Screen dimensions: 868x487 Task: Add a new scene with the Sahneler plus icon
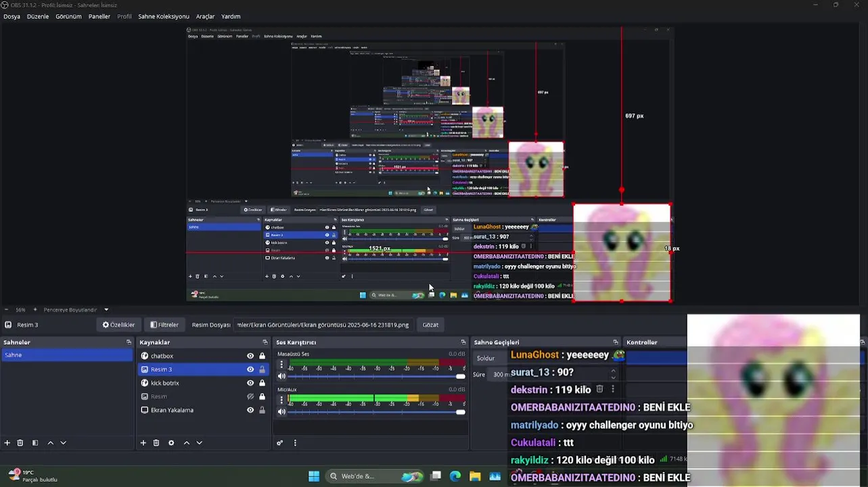7,443
